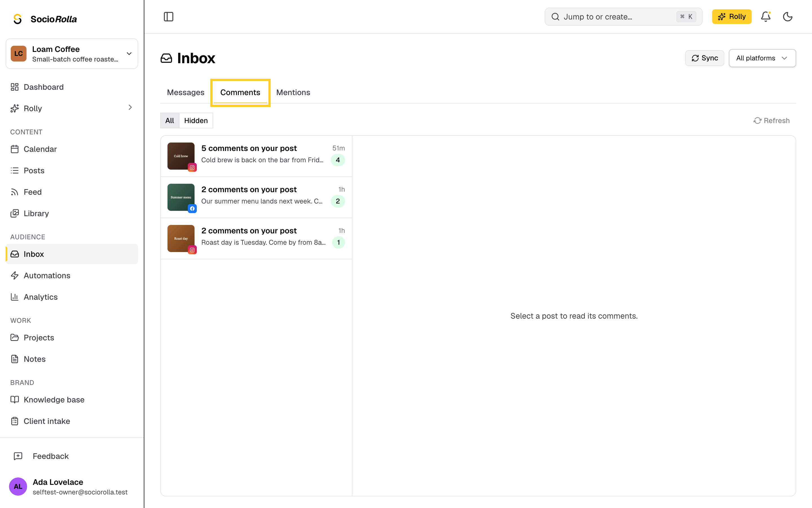This screenshot has height=508, width=812.
Task: Open the Library section
Action: [72, 213]
